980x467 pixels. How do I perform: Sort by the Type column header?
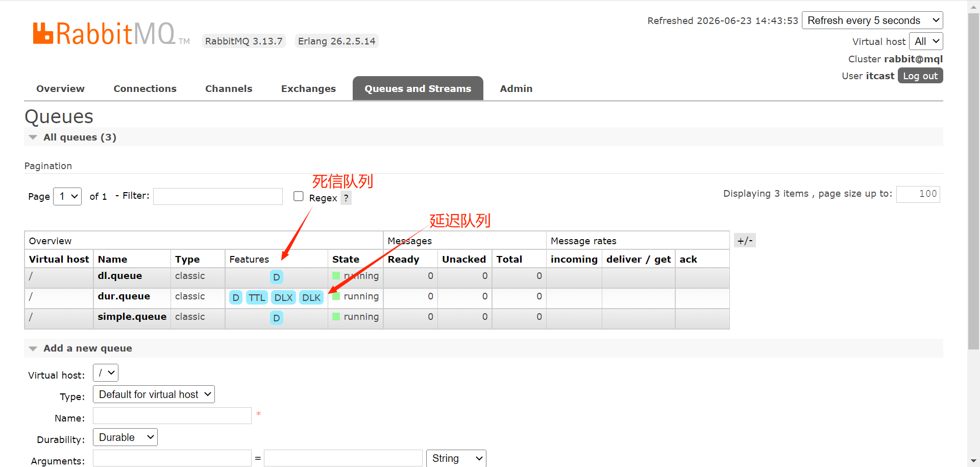(x=187, y=259)
